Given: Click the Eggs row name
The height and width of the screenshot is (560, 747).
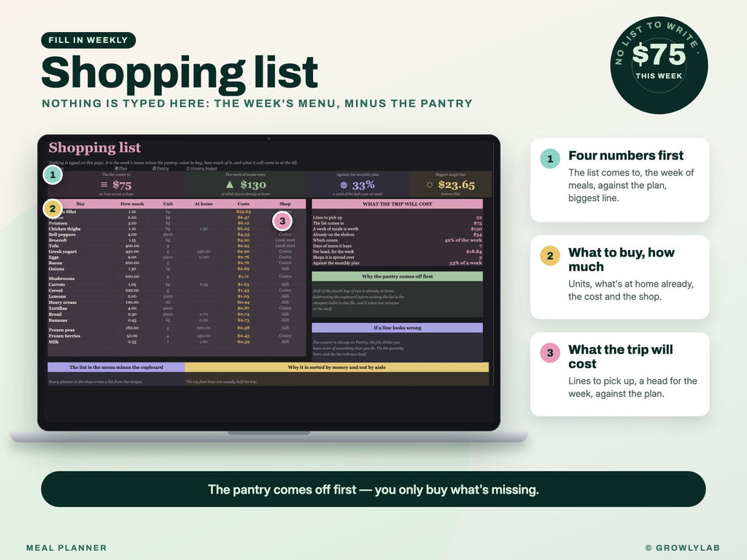Looking at the screenshot, I should click(x=53, y=257).
